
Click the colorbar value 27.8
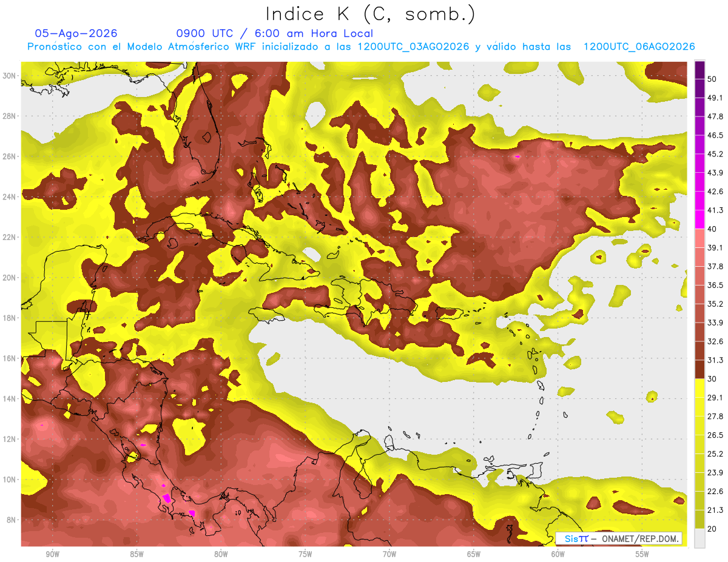716,416
